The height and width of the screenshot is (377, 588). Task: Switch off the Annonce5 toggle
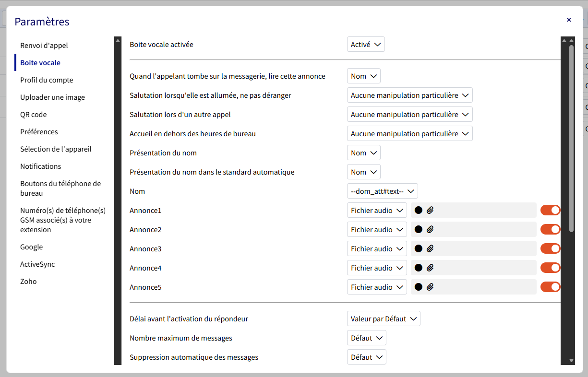tap(550, 287)
